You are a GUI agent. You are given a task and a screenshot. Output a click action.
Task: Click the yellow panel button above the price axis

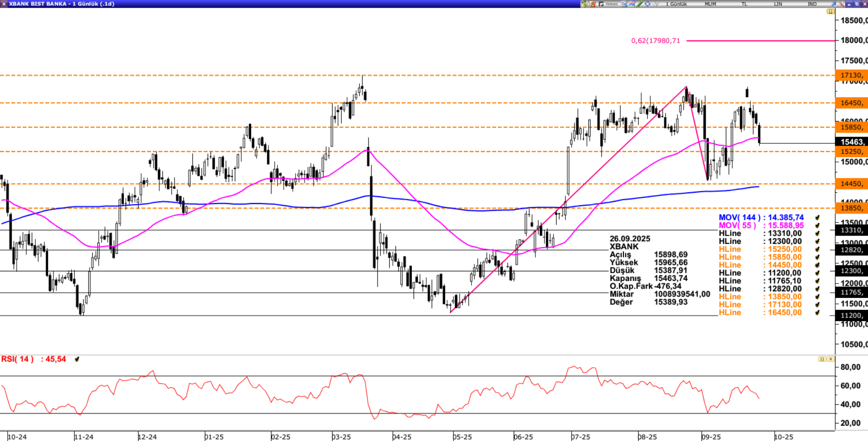click(830, 11)
